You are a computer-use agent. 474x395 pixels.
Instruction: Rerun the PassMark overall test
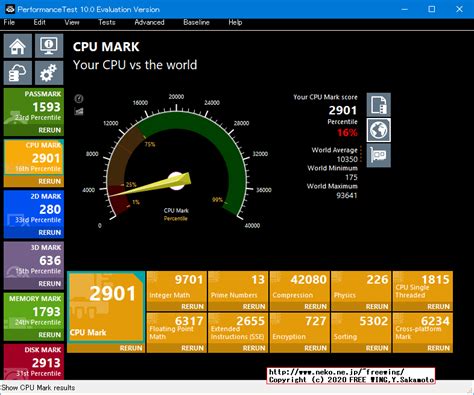50,130
